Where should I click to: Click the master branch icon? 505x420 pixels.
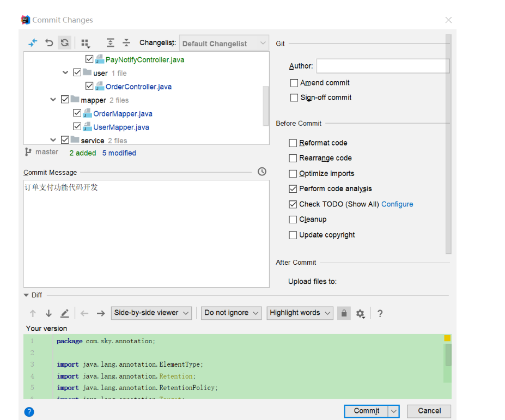(28, 151)
